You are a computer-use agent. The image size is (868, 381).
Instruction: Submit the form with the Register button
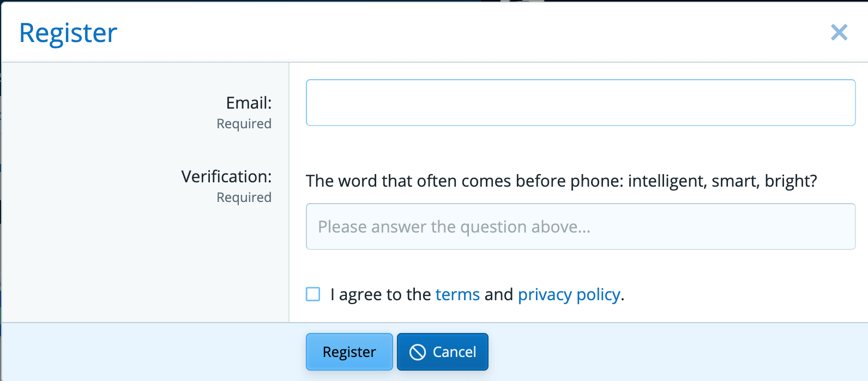[x=349, y=352]
